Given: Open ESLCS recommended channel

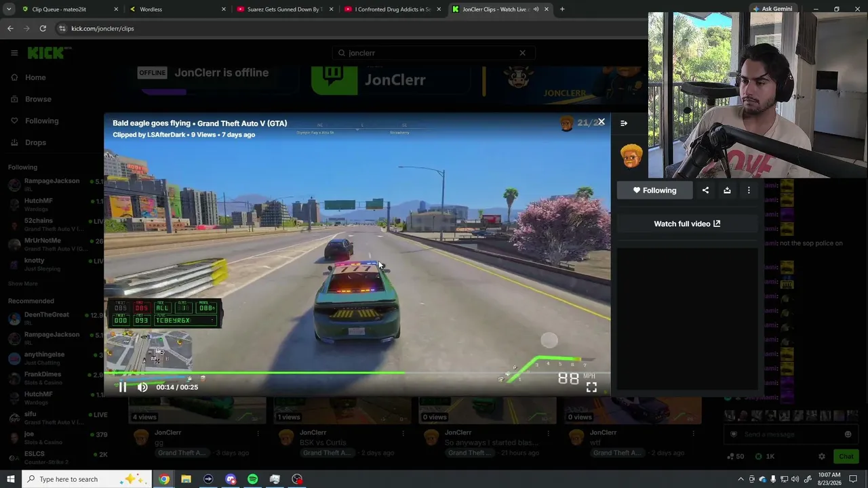Looking at the screenshot, I should [x=52, y=457].
